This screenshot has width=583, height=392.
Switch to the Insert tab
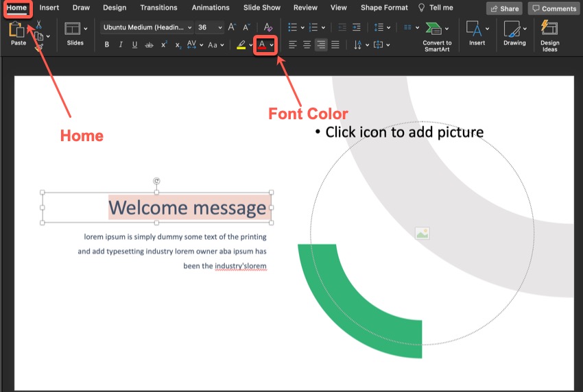(x=49, y=8)
